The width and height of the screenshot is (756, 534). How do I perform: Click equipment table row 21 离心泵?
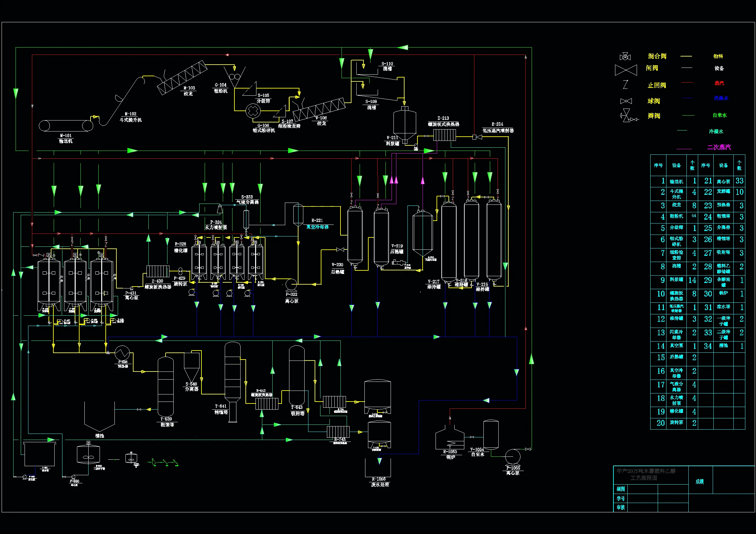click(723, 181)
